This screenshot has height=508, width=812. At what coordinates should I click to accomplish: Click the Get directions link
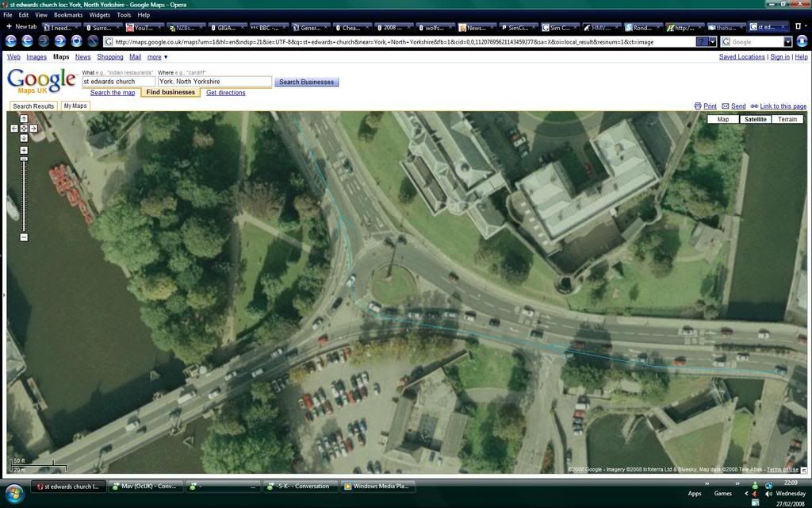[x=226, y=93]
